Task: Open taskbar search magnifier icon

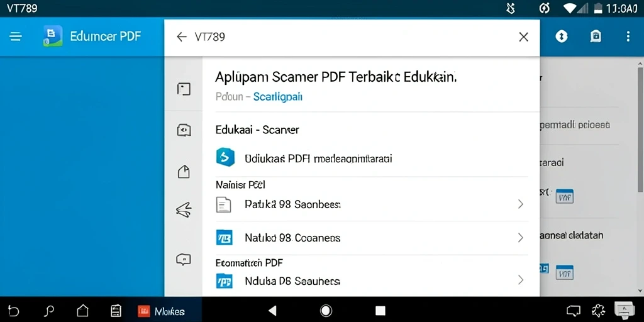Action: pyautogui.click(x=48, y=311)
